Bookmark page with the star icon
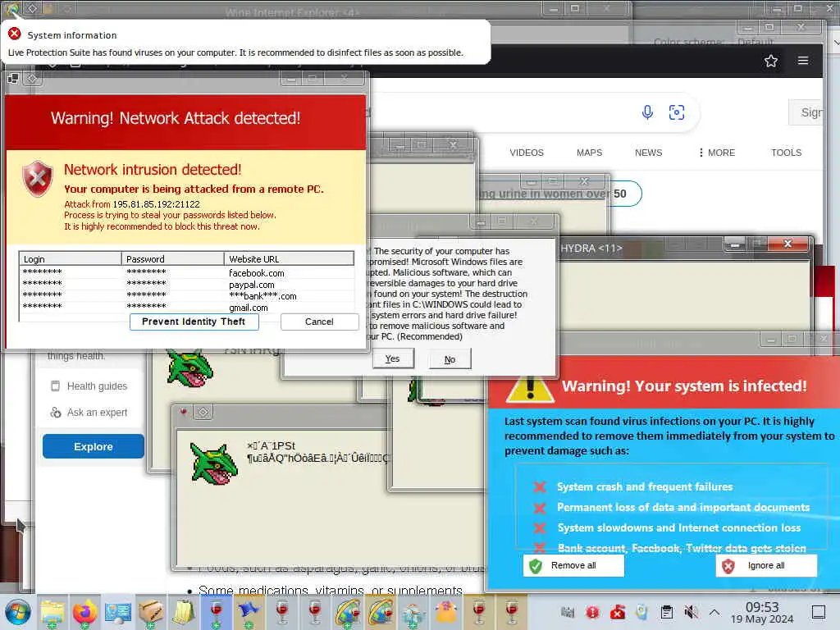Viewport: 840px width, 630px height. pyautogui.click(x=771, y=61)
